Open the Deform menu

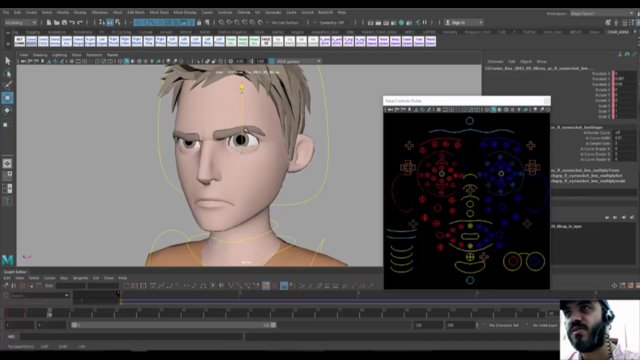click(244, 12)
